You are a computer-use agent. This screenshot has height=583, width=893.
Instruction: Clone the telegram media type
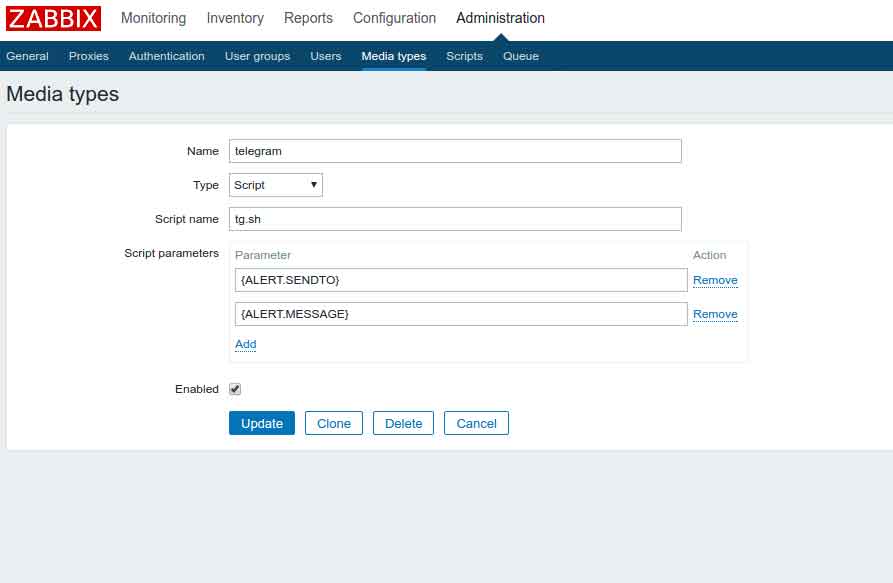coord(333,423)
